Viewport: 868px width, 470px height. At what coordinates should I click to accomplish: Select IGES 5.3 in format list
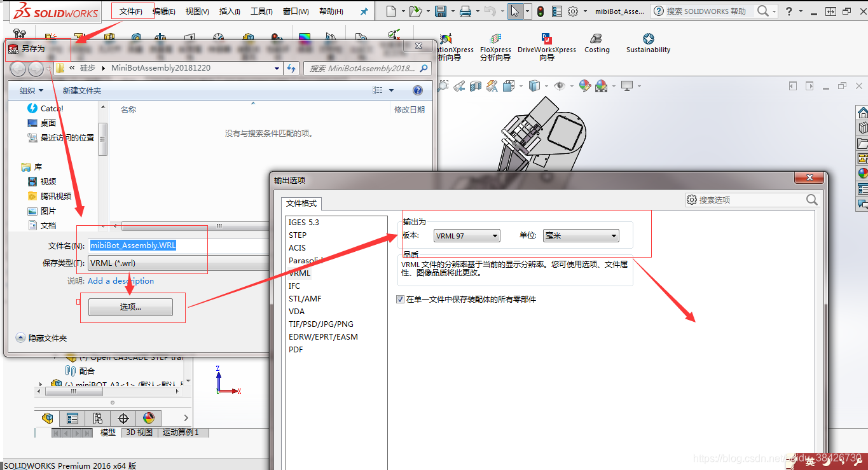(x=304, y=222)
